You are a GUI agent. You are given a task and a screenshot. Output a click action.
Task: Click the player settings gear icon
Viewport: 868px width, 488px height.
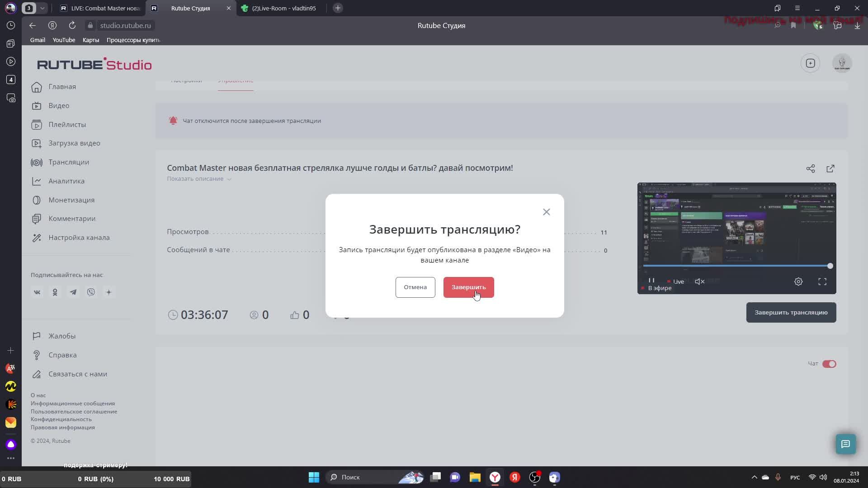(798, 282)
